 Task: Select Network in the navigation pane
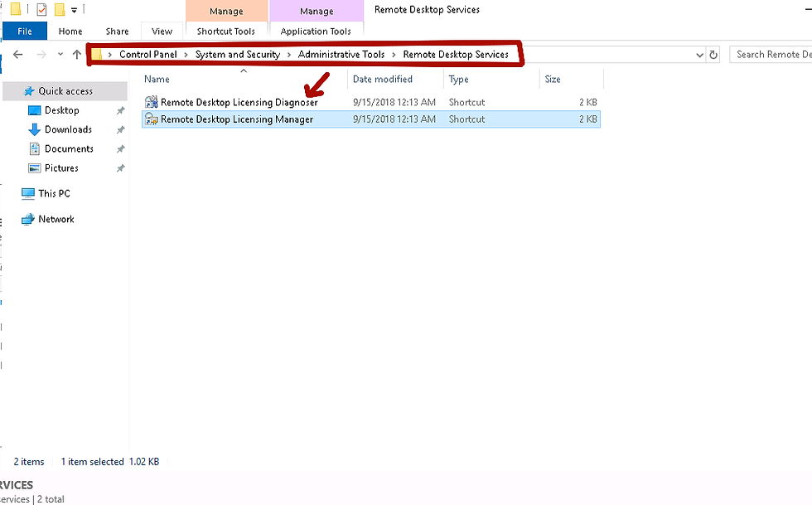click(x=56, y=219)
